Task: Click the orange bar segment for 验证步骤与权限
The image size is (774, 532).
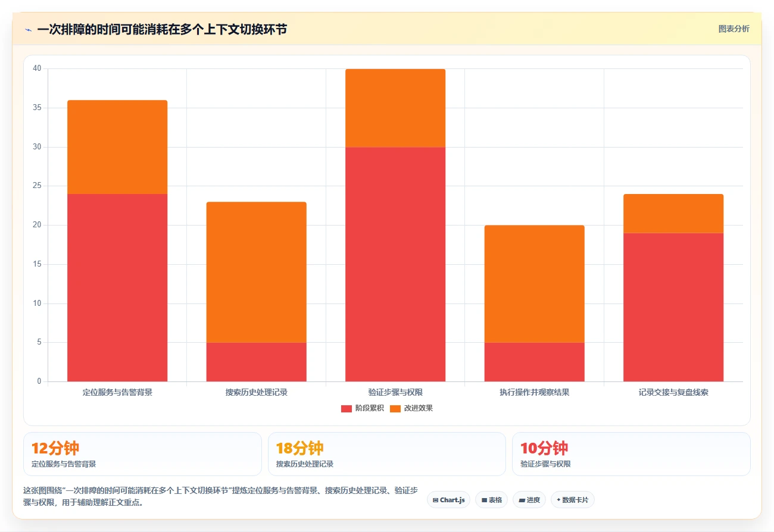Action: pos(395,108)
